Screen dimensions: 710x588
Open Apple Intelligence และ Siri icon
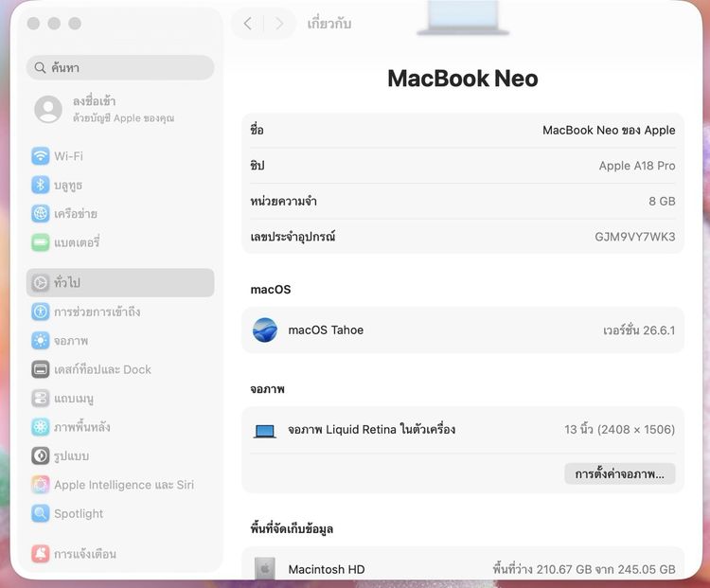[x=41, y=485]
